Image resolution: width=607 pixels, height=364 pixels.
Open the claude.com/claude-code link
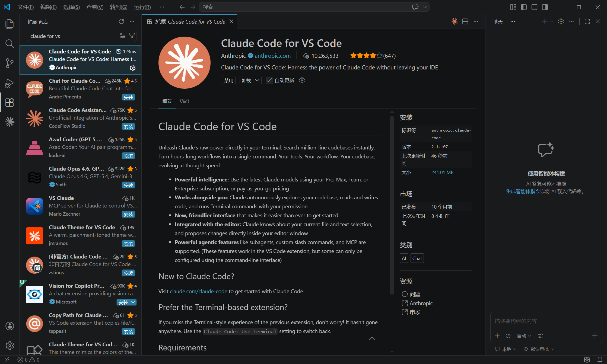pyautogui.click(x=198, y=291)
